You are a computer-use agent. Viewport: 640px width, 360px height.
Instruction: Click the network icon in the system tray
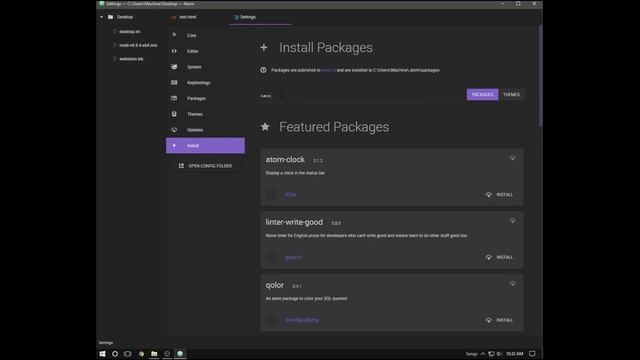click(x=491, y=354)
